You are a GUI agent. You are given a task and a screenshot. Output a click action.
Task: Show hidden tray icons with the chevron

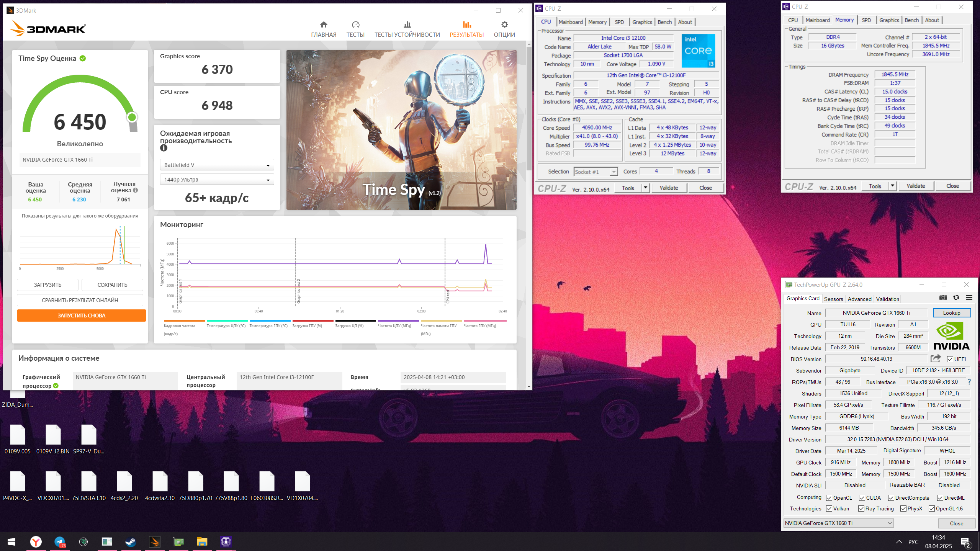tap(899, 542)
